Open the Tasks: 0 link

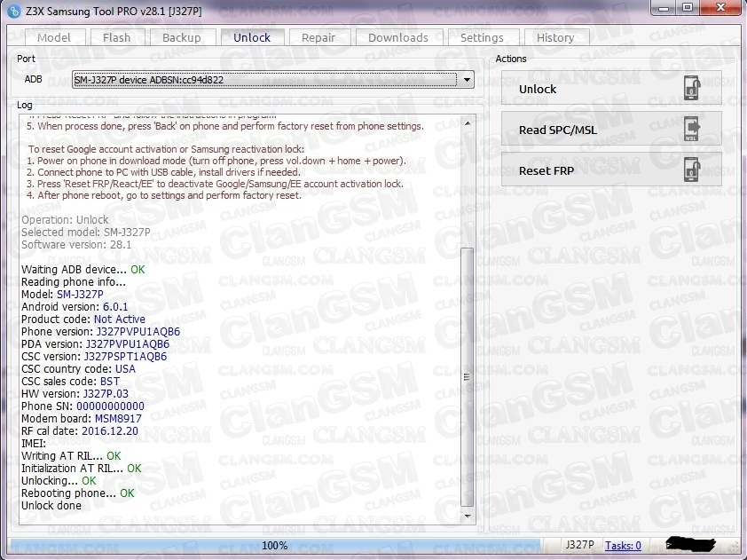[x=623, y=546]
